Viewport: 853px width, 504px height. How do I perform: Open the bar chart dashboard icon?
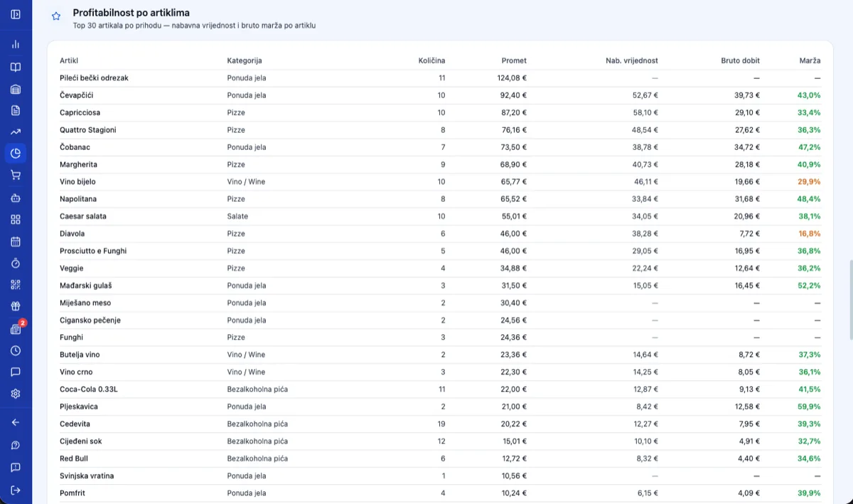tap(16, 44)
